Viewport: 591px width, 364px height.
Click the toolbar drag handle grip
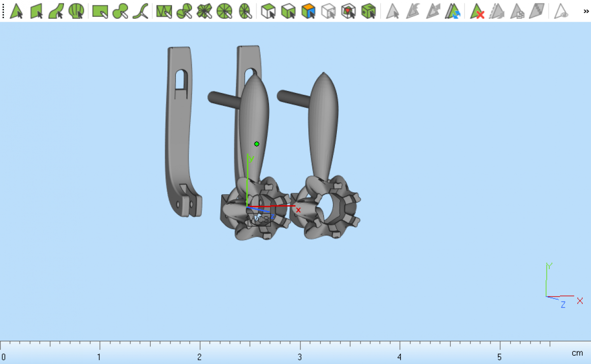point(3,11)
